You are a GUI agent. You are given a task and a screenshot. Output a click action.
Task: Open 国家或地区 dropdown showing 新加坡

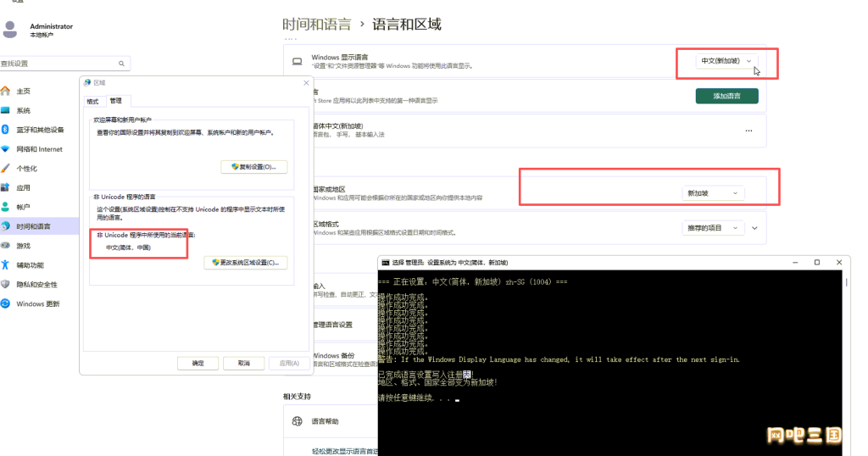click(x=712, y=193)
